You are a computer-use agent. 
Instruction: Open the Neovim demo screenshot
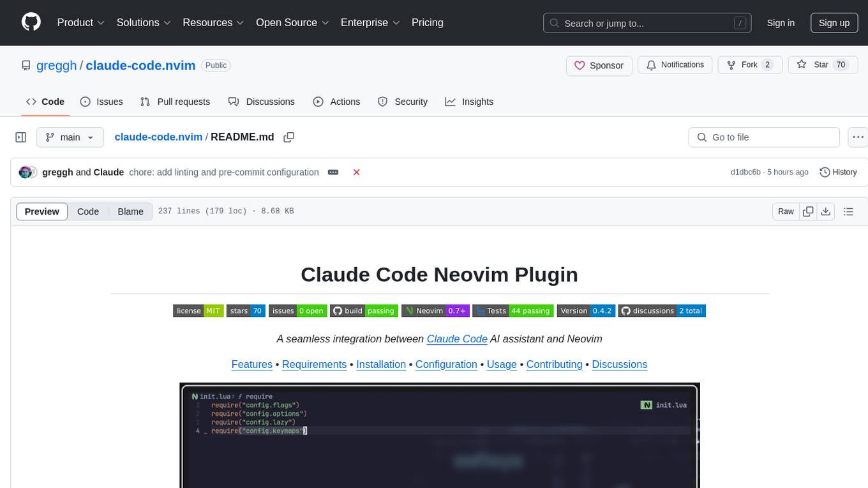pos(440,435)
